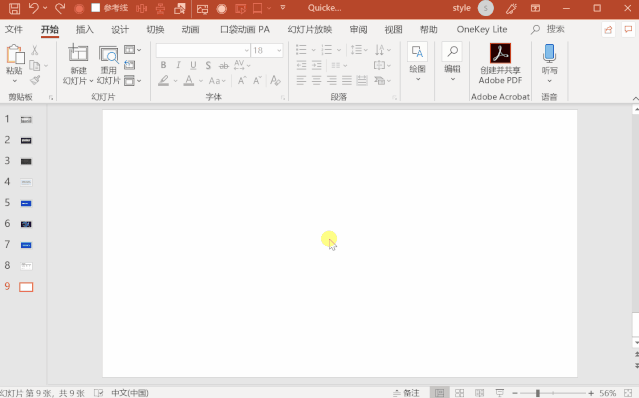Justify text alignment
The width and height of the screenshot is (639, 398).
click(347, 80)
